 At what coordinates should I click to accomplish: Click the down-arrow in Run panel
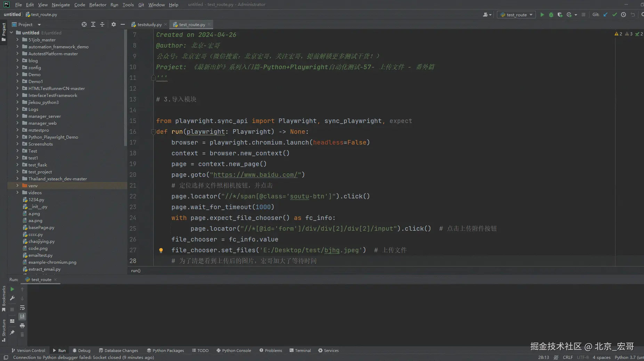tap(22, 298)
